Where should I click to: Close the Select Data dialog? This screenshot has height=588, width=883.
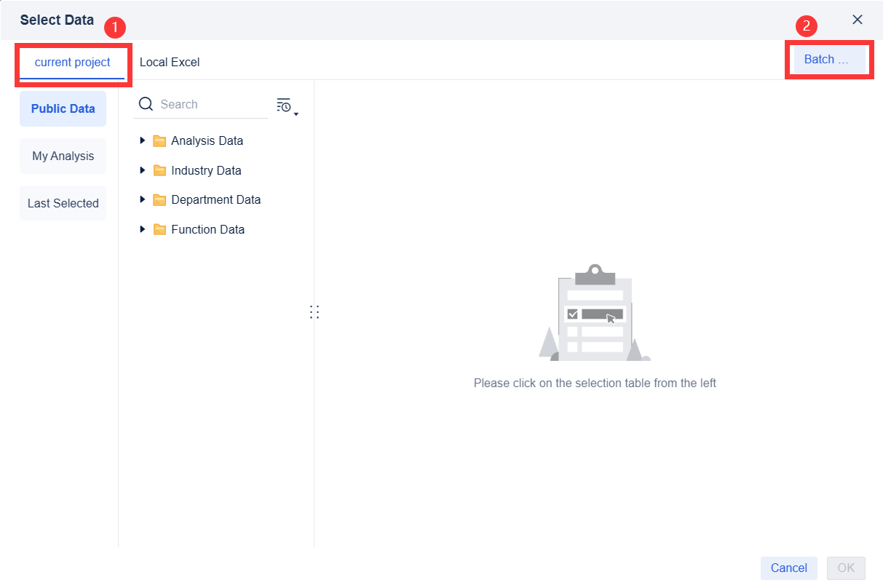coord(857,20)
